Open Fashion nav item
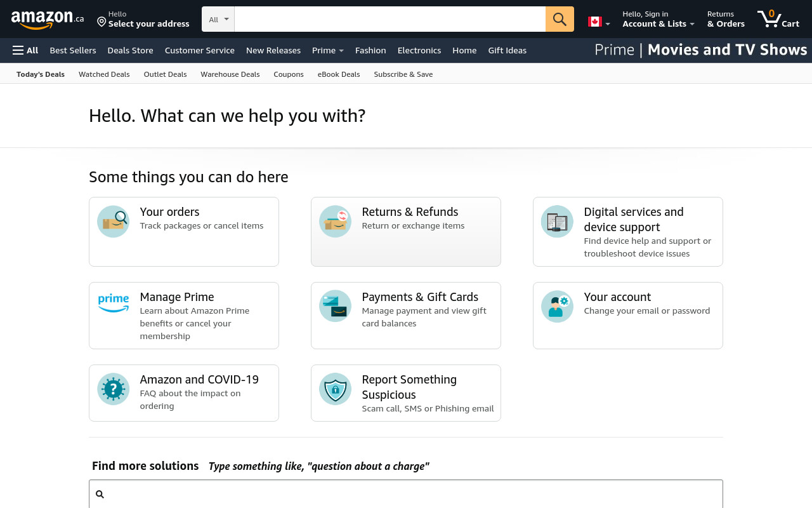This screenshot has height=508, width=812. (x=370, y=50)
